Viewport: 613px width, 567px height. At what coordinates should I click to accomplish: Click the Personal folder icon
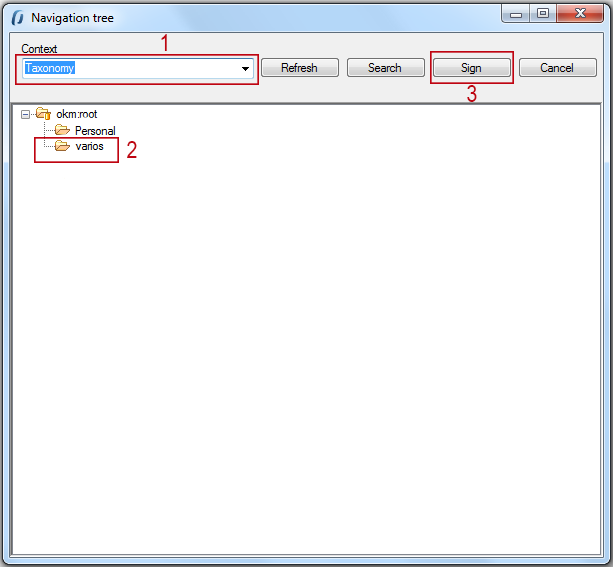(x=62, y=129)
